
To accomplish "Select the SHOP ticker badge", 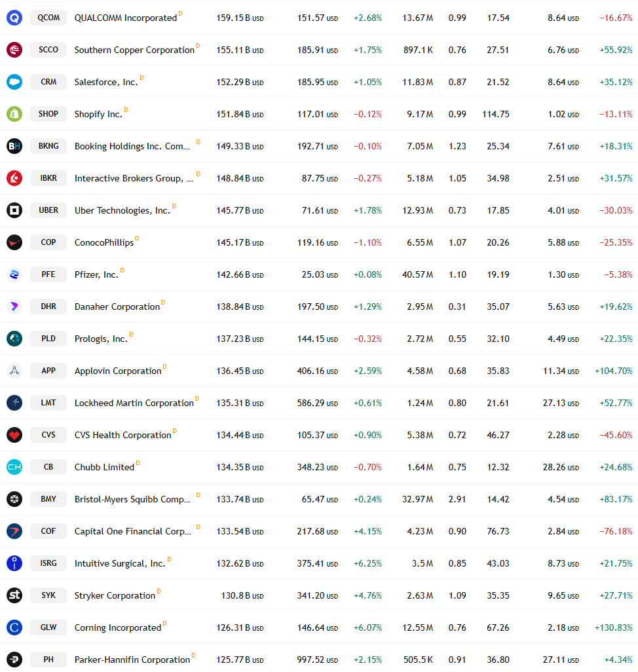I will click(x=48, y=114).
